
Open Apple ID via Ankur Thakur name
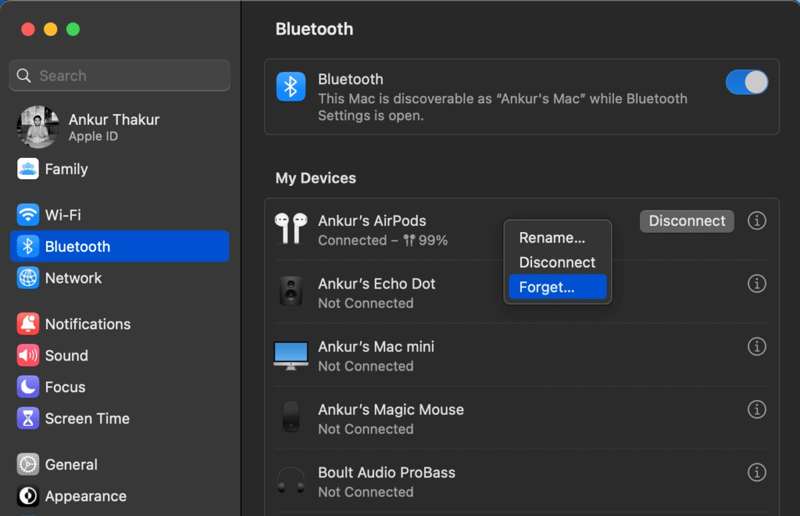[x=114, y=119]
